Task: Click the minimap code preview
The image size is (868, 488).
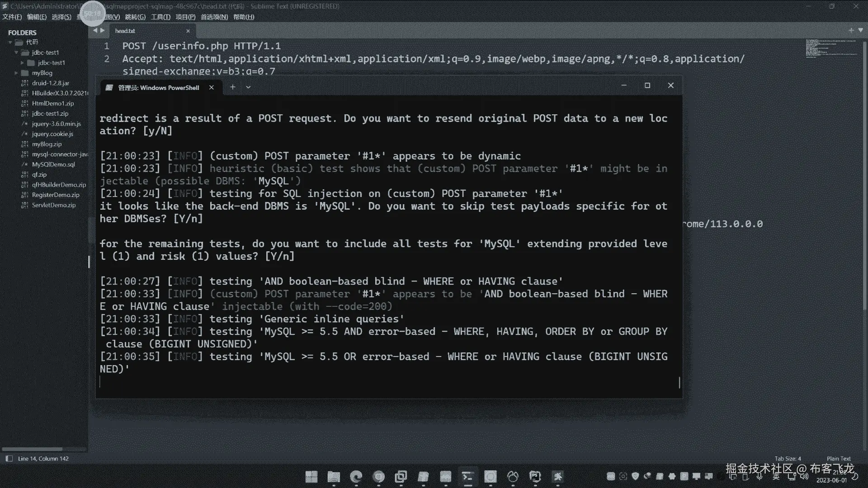Action: click(x=831, y=48)
